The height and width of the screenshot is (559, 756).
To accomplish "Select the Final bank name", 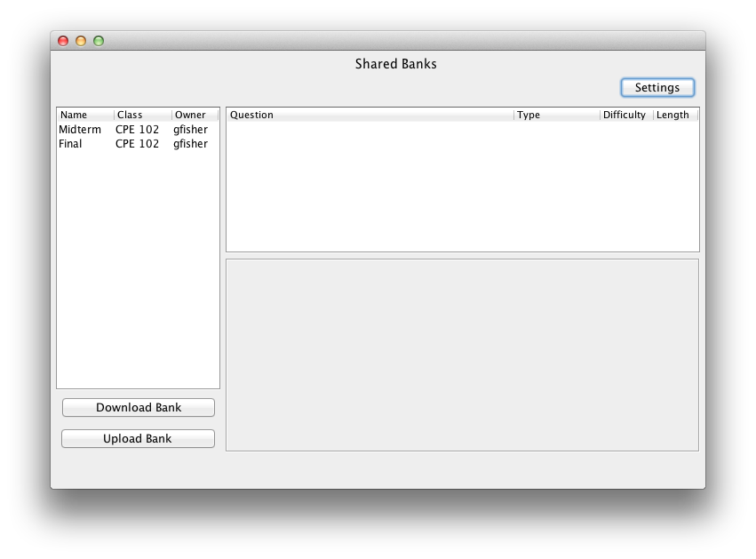I will (70, 144).
